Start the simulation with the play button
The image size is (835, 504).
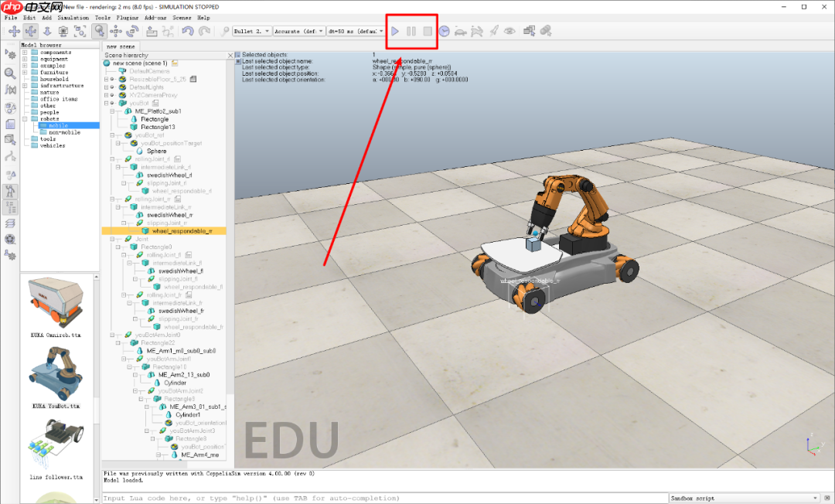(x=395, y=32)
